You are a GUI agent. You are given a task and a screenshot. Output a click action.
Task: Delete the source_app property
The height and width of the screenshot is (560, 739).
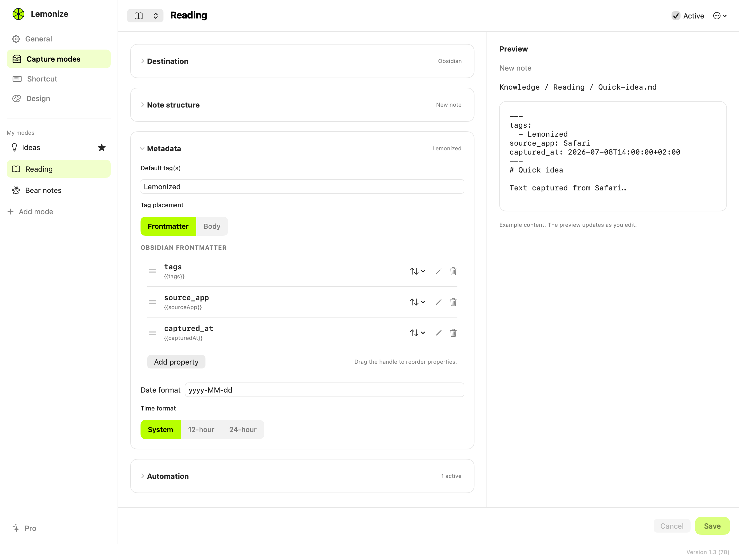pos(453,302)
